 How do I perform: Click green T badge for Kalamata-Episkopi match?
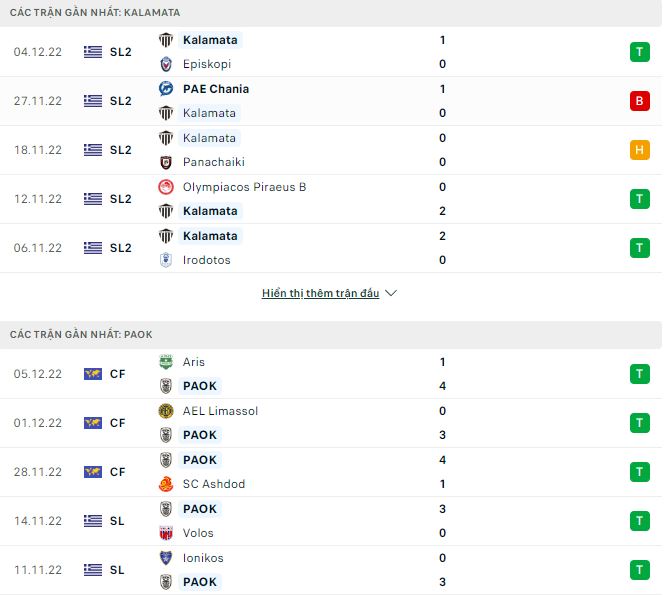[639, 52]
